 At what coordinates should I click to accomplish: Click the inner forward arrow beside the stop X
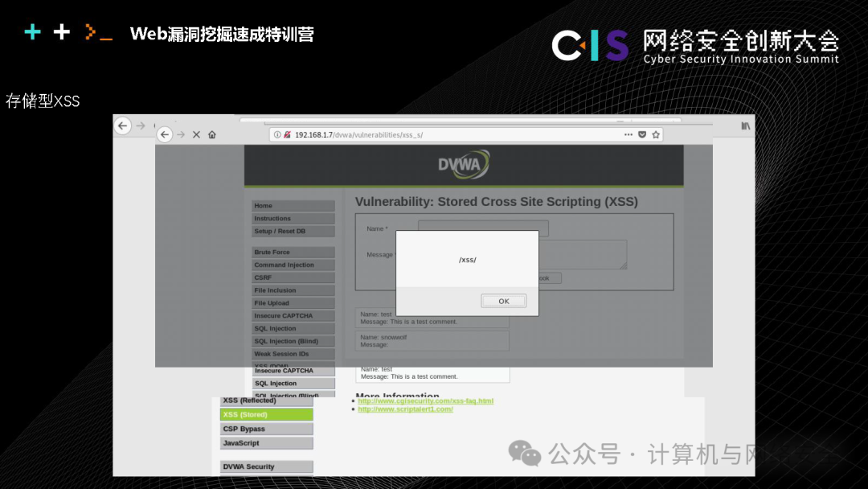click(x=181, y=134)
